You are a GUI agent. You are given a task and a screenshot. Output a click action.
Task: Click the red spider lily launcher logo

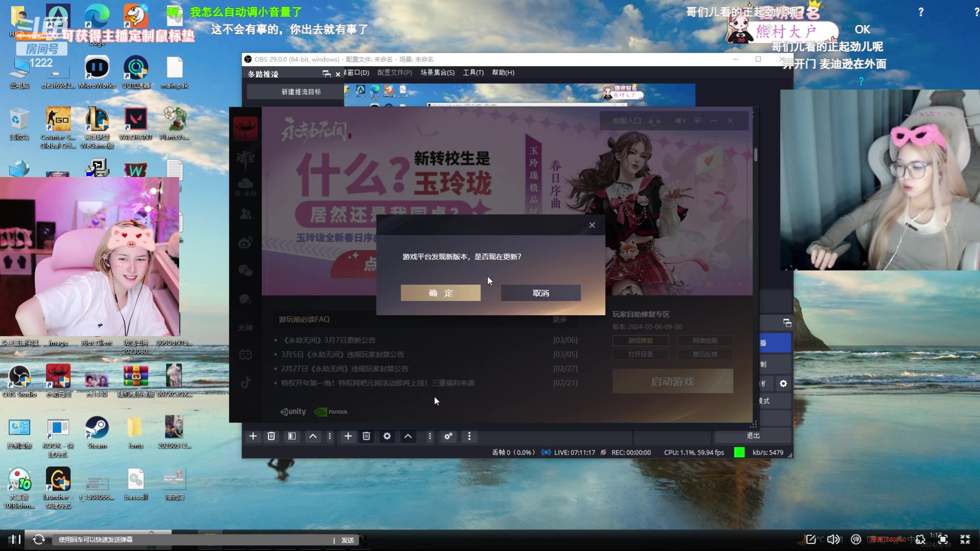pos(246,128)
